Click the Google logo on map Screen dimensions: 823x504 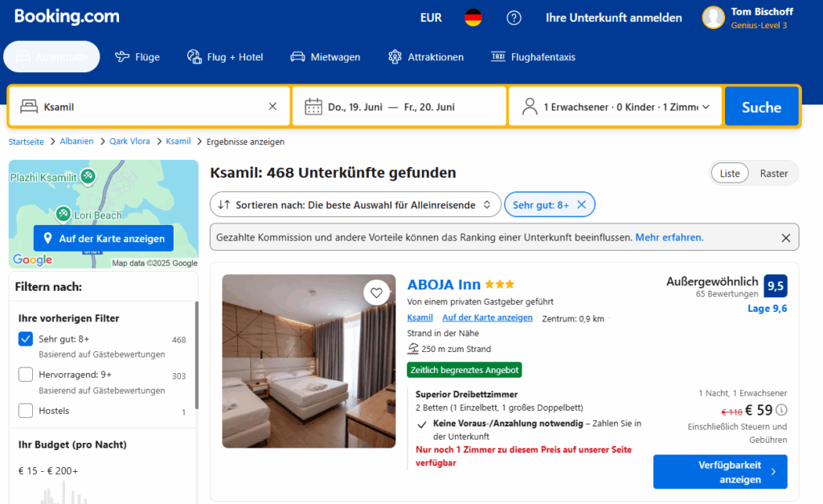(32, 260)
